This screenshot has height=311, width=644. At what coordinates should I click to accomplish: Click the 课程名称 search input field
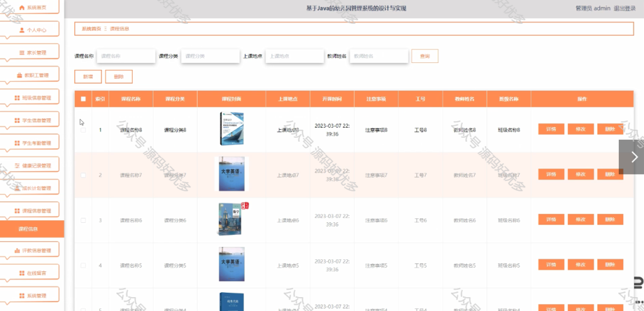(126, 56)
